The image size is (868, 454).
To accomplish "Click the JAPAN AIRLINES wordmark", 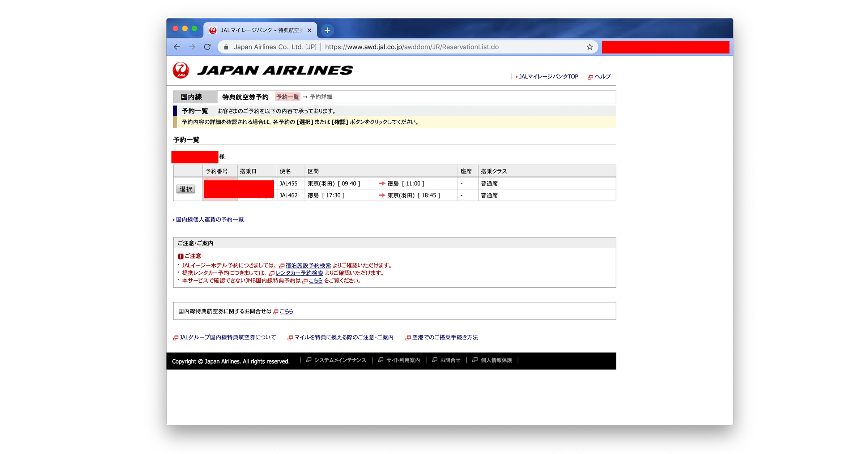I will pyautogui.click(x=275, y=70).
